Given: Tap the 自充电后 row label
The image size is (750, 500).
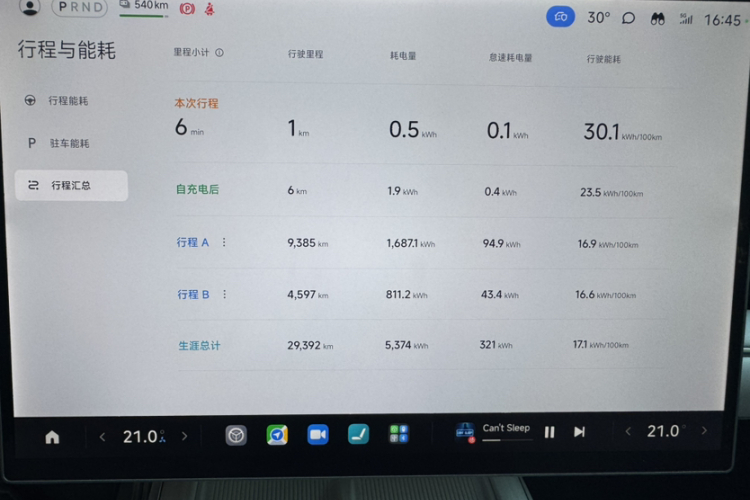Looking at the screenshot, I should coord(198,189).
